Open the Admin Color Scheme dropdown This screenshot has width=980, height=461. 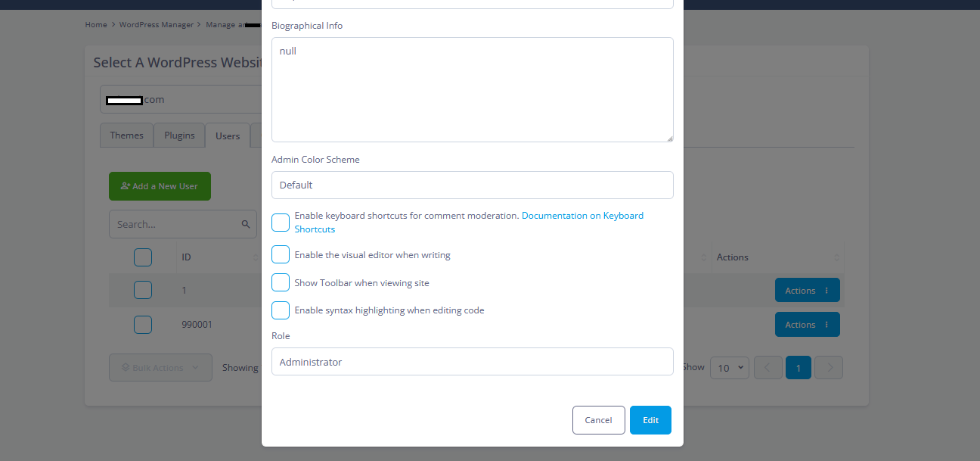point(473,185)
